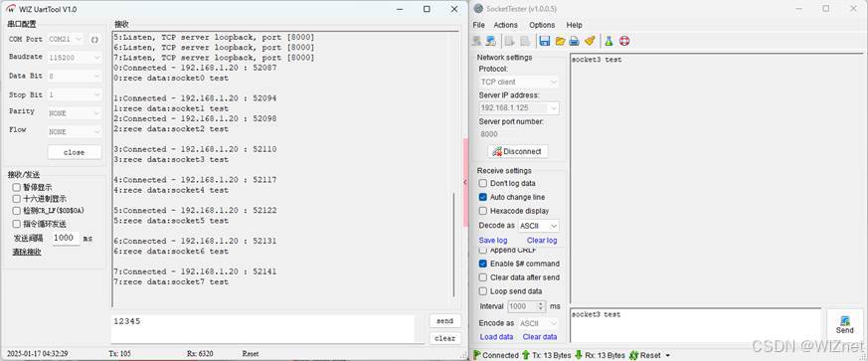Enable the Hexacode display checkbox
868x361 pixels.
click(482, 211)
